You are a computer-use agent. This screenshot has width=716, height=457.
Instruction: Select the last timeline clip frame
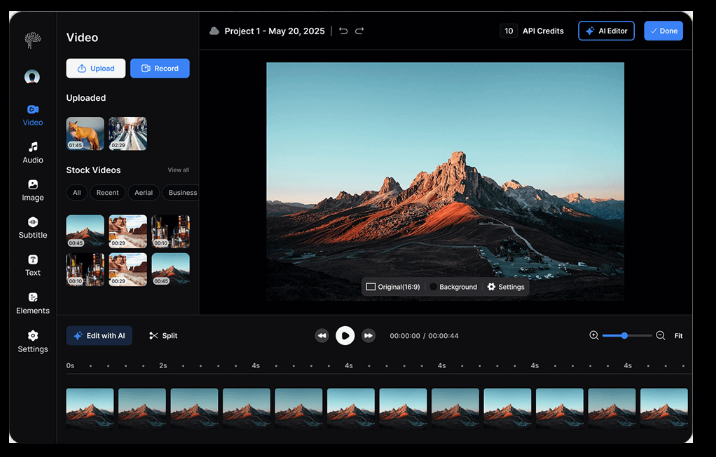(x=664, y=408)
